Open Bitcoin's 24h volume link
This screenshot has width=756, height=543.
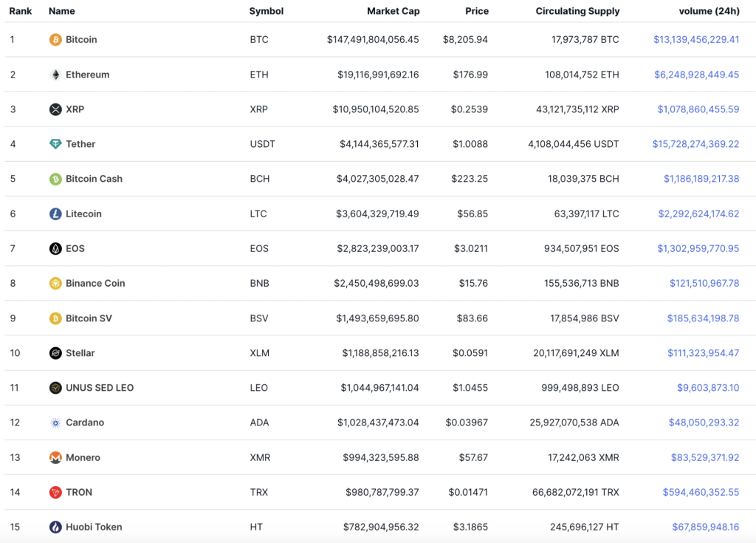coord(695,40)
